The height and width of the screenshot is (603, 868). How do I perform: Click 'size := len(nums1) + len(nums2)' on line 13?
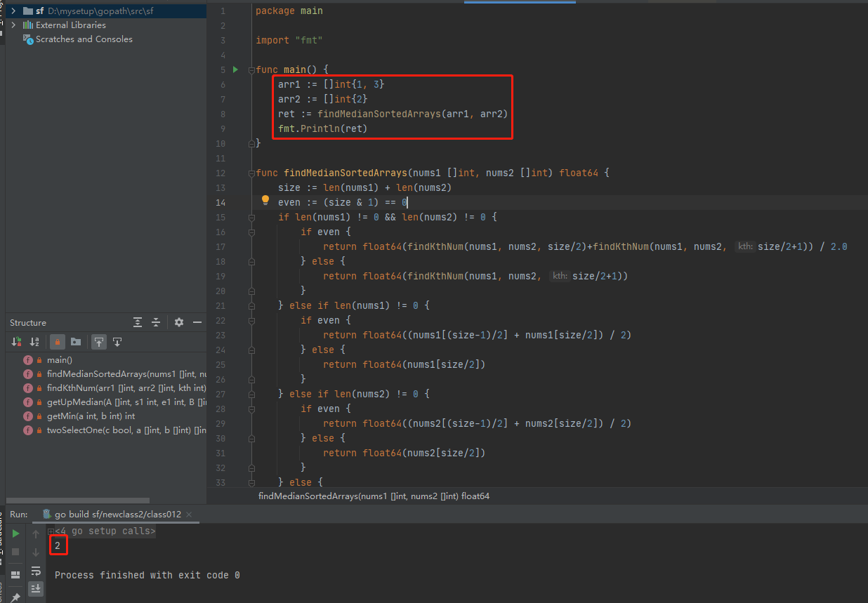pos(365,187)
